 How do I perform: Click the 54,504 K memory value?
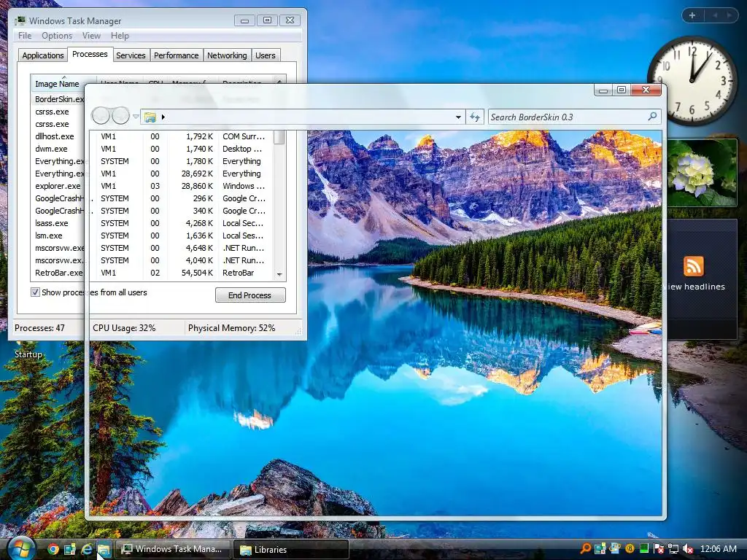point(197,273)
